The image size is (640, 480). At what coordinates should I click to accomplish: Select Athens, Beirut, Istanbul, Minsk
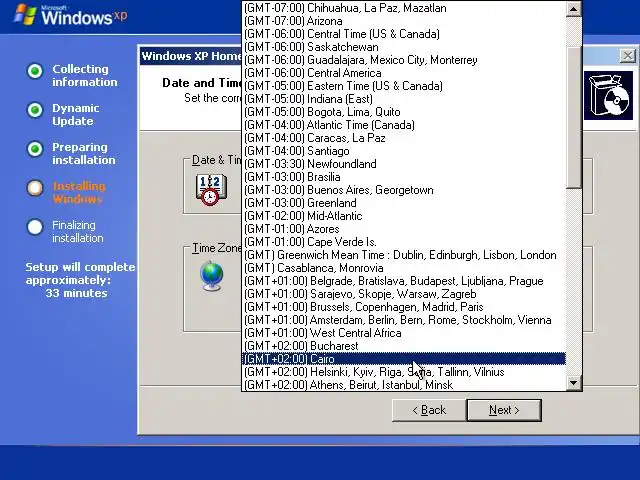click(404, 384)
